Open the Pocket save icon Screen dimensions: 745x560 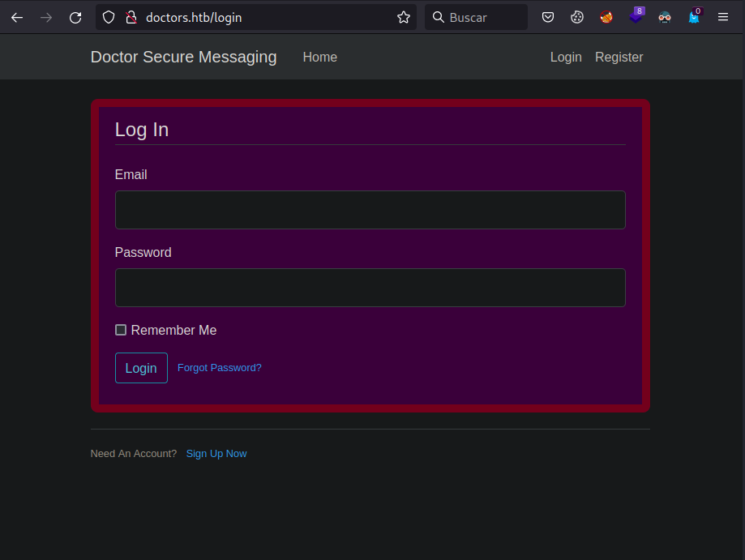click(548, 17)
